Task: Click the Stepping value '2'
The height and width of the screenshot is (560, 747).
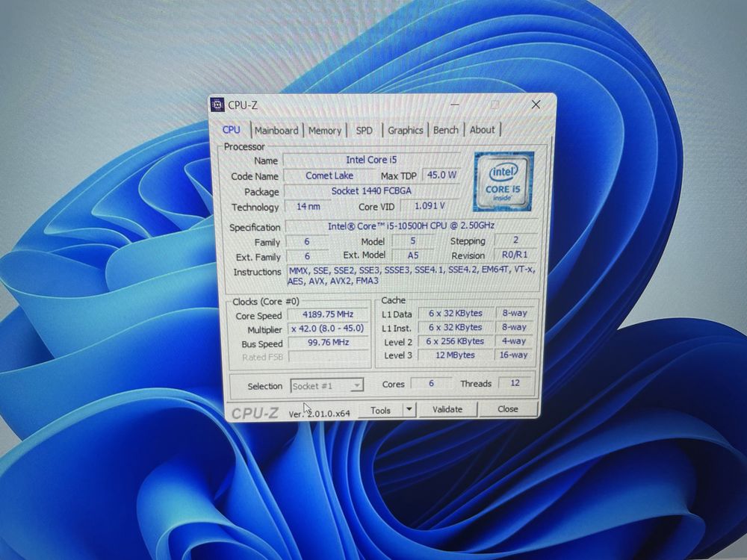Action: 515,240
